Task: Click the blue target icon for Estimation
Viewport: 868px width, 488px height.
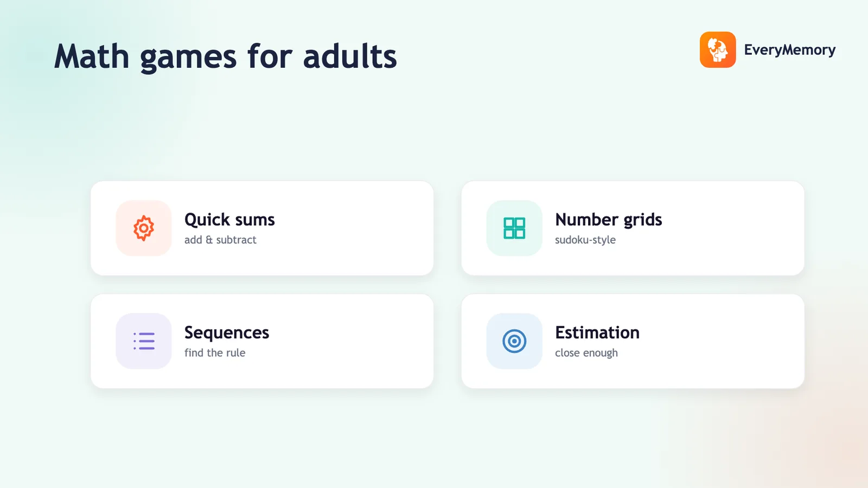Action: (x=514, y=341)
